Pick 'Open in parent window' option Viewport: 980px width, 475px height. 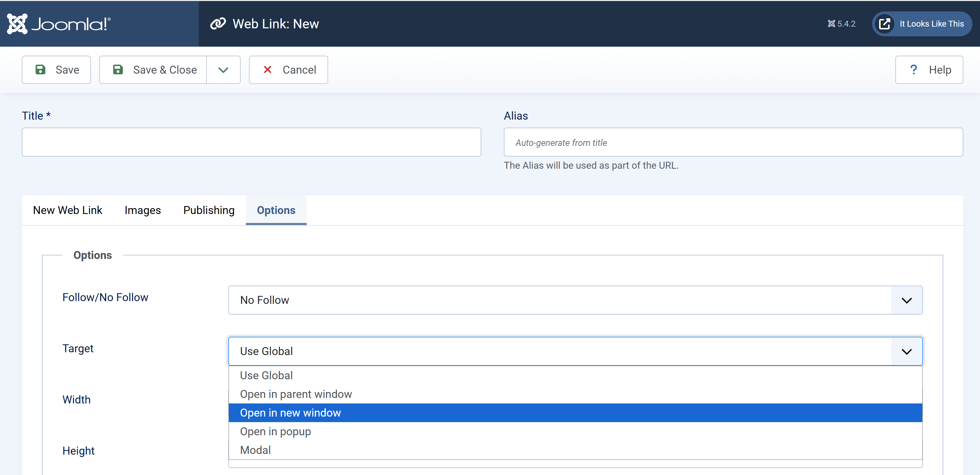pyautogui.click(x=296, y=394)
